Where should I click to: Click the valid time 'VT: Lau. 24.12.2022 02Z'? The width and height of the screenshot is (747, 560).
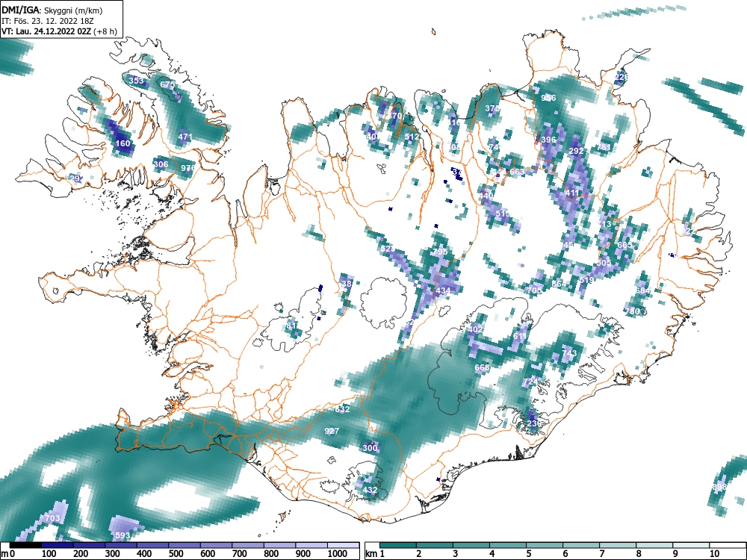coord(46,31)
